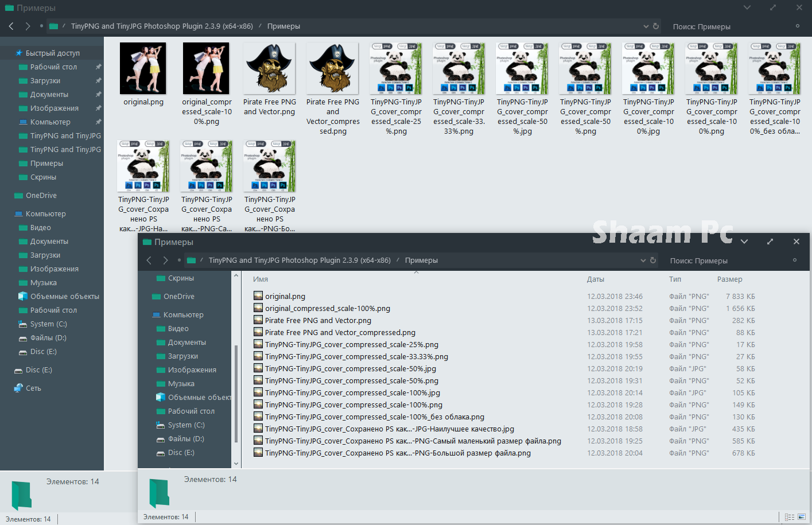Click the plugin folder breadcrumb in the rear address bar
This screenshot has height=525, width=812.
(162, 26)
